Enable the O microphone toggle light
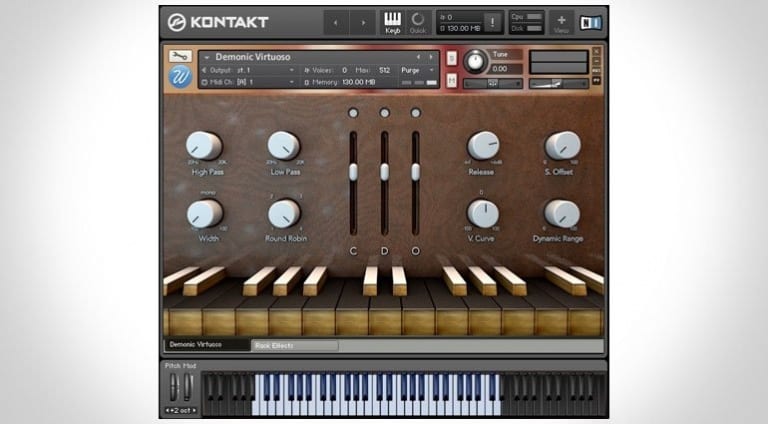The image size is (768, 424). [x=415, y=113]
